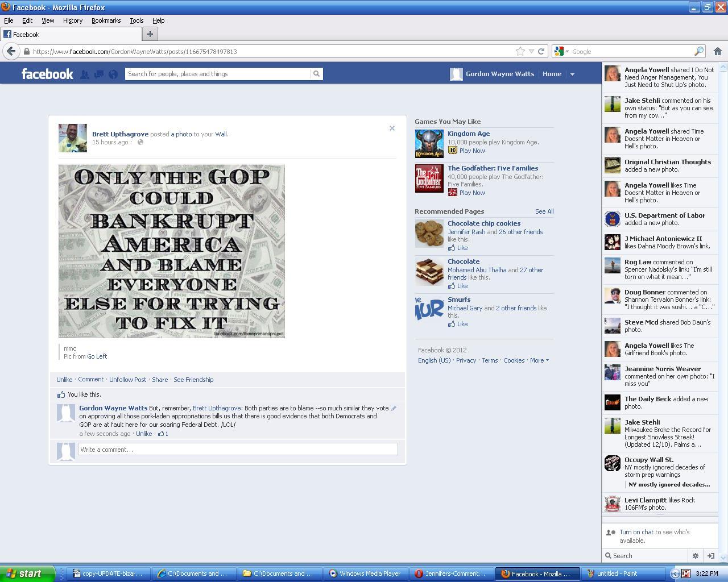Click the Facebook logo

tap(47, 74)
